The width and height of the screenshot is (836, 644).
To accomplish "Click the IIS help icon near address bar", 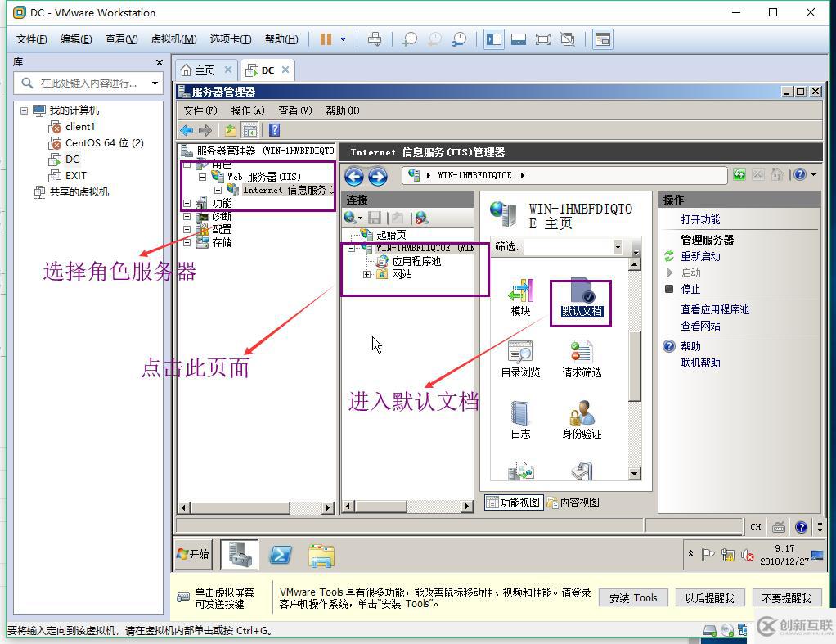I will (x=800, y=174).
